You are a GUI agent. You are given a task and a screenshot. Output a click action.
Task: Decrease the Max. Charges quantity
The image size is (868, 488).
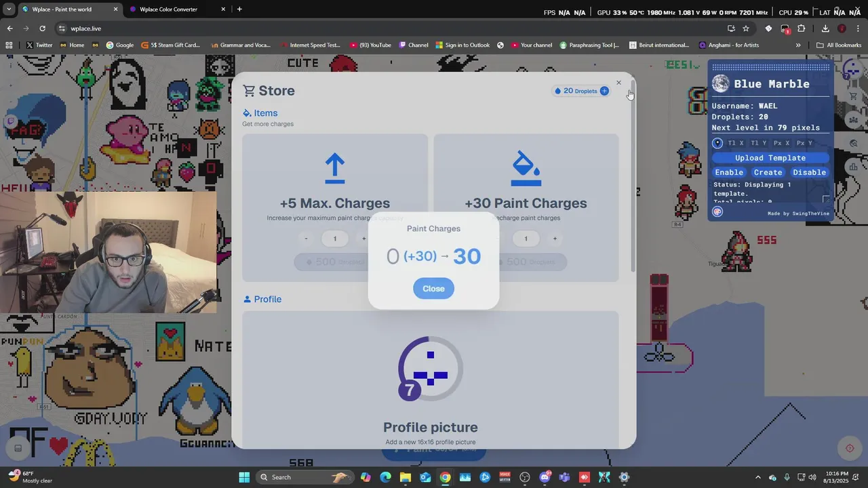point(306,239)
